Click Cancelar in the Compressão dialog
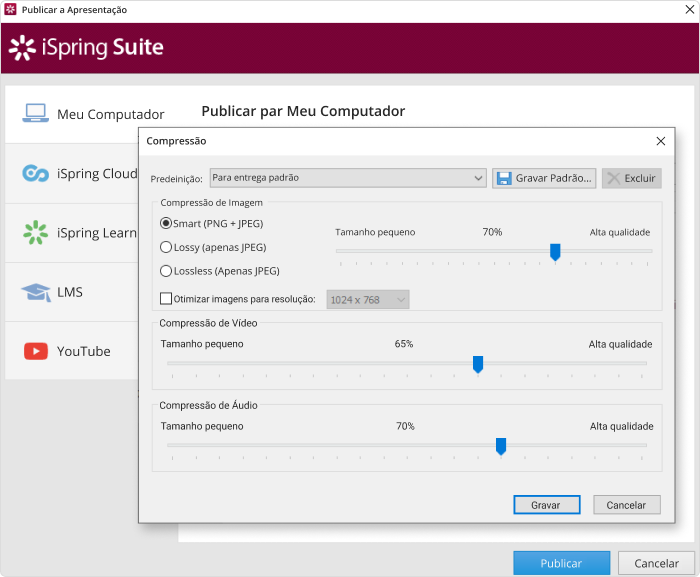The width and height of the screenshot is (700, 577). click(627, 505)
